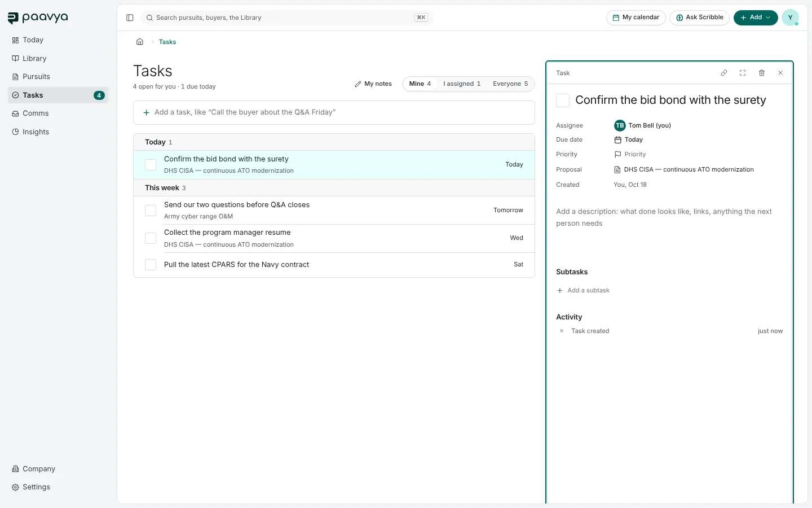Set priority using the flag Priority field
812x508 pixels.
tap(630, 154)
